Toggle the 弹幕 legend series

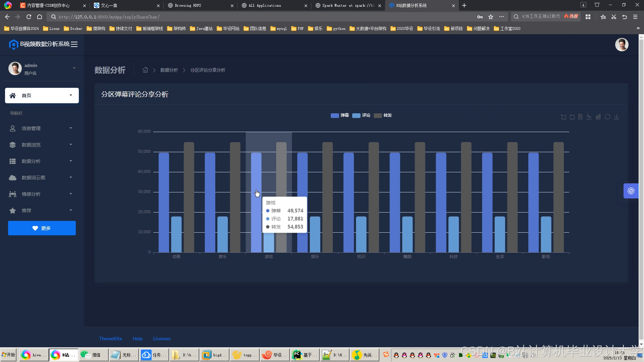coord(340,115)
